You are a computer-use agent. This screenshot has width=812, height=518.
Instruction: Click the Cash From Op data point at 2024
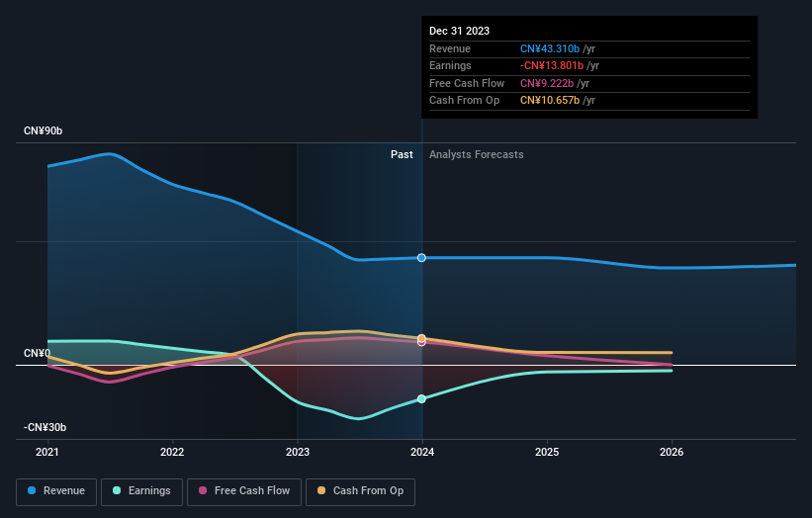click(421, 338)
